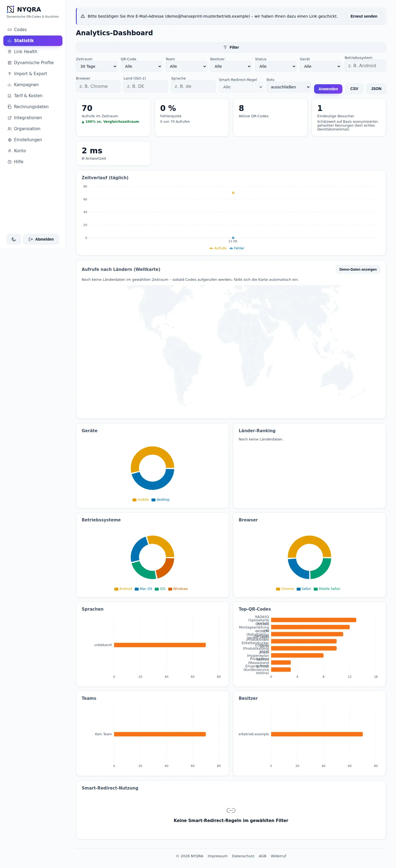Open the Zeitraum dropdown showing 30 Tage
The height and width of the screenshot is (868, 396).
click(x=97, y=66)
